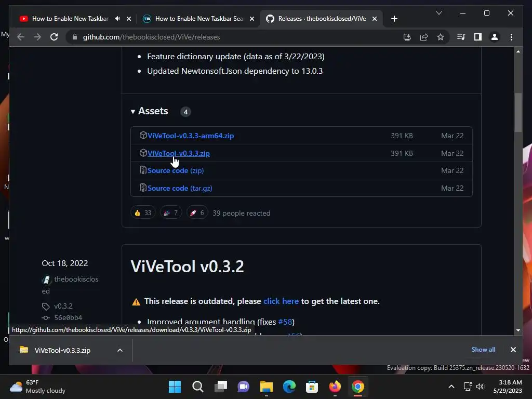532x399 pixels.
Task: Open the tab search chevron
Action: tap(438, 13)
